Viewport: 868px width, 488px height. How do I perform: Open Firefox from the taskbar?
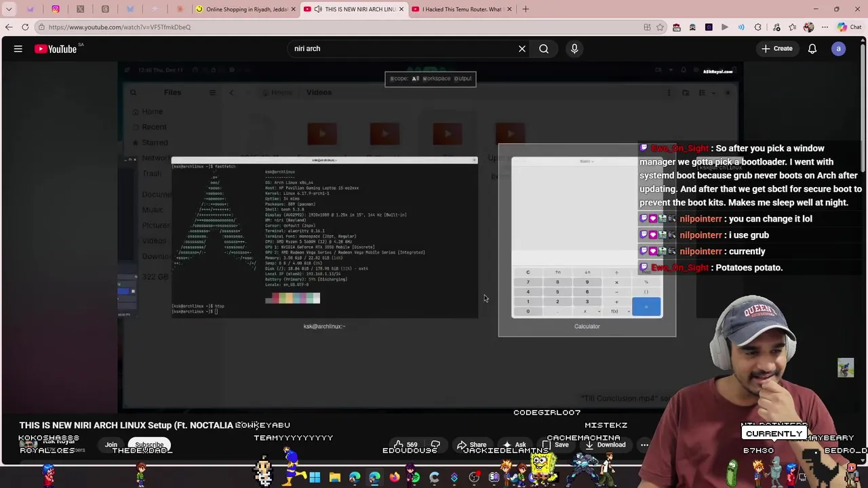click(x=395, y=478)
